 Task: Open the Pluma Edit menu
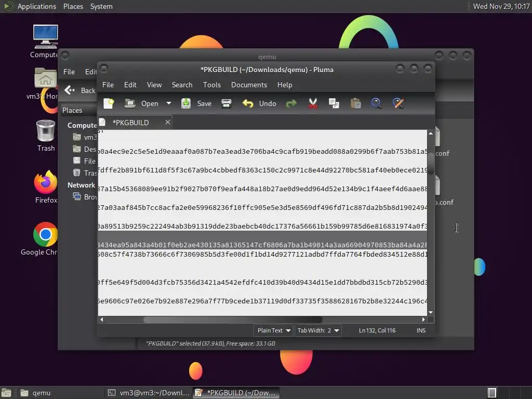130,85
